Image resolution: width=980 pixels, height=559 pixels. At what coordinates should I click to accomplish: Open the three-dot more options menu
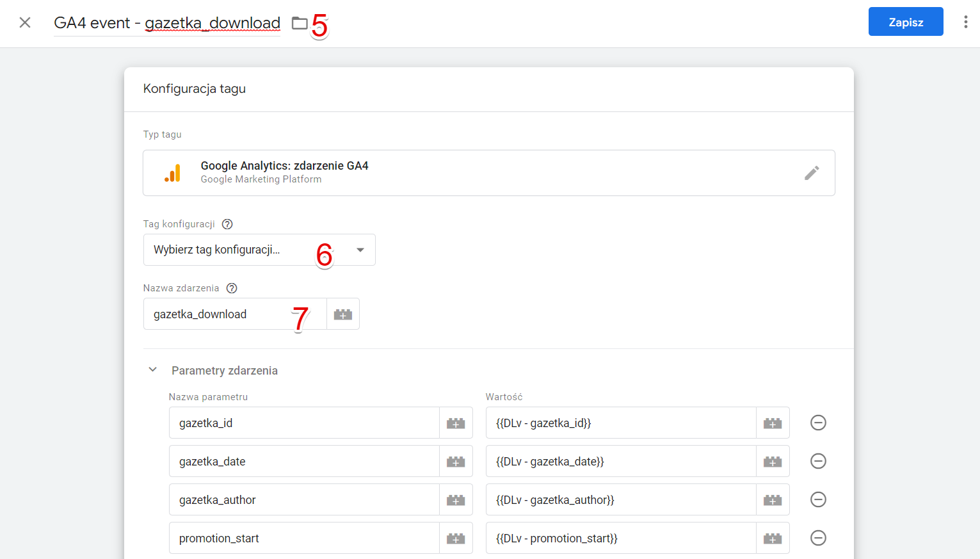coord(965,22)
